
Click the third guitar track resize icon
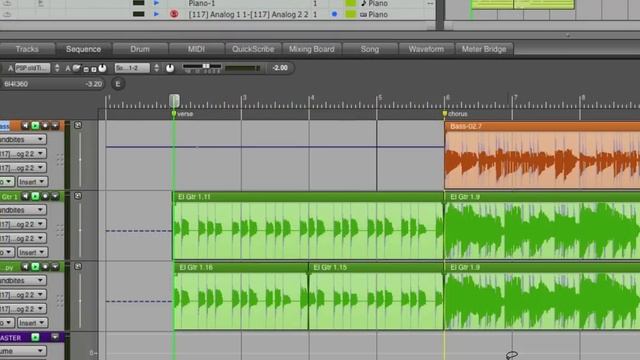[x=78, y=267]
